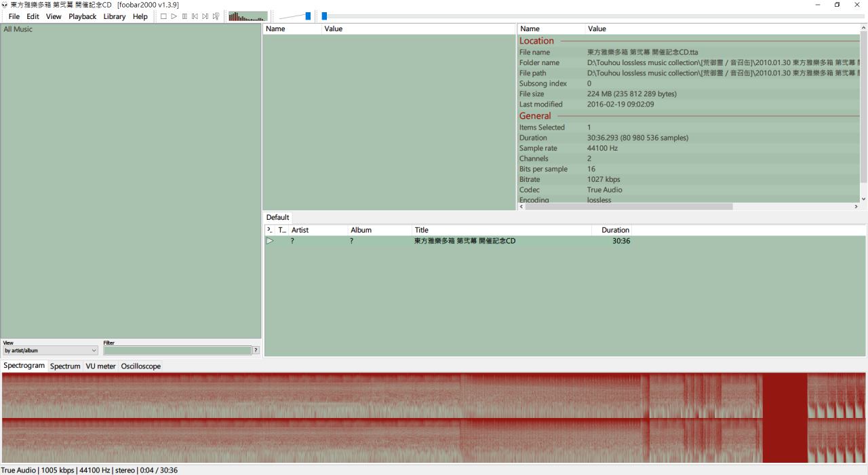Select the File size 224 MB row
Screen dimensions: 868x475
click(688, 94)
